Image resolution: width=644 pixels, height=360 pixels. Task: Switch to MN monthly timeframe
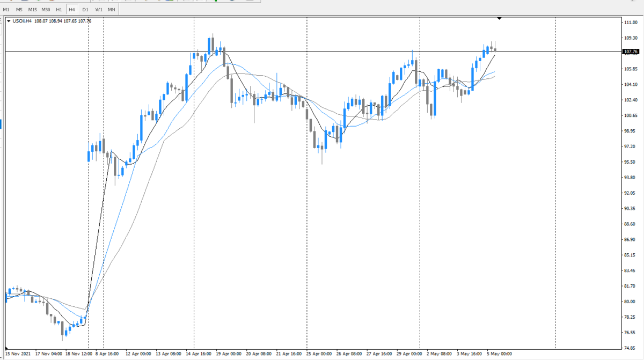111,10
